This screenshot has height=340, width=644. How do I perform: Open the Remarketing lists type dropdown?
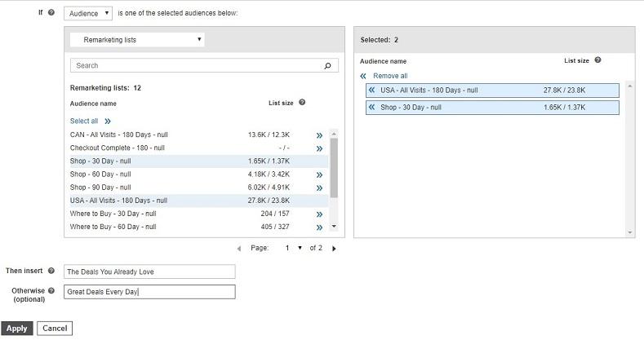click(x=137, y=40)
